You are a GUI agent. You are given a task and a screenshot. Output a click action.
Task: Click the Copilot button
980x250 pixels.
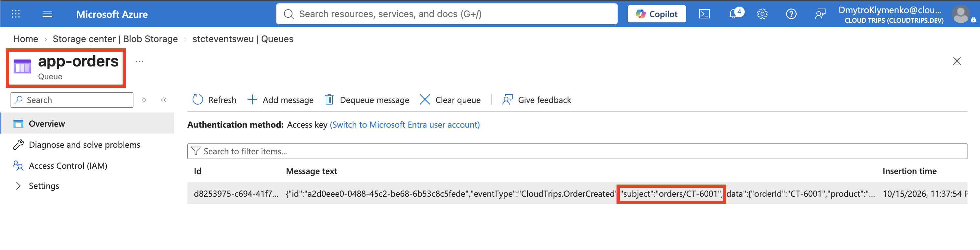click(657, 14)
